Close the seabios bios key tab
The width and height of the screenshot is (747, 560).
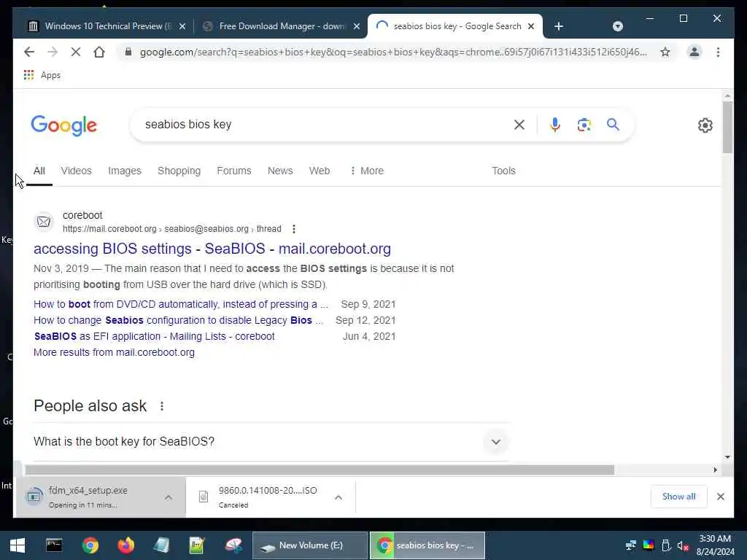pyautogui.click(x=531, y=26)
